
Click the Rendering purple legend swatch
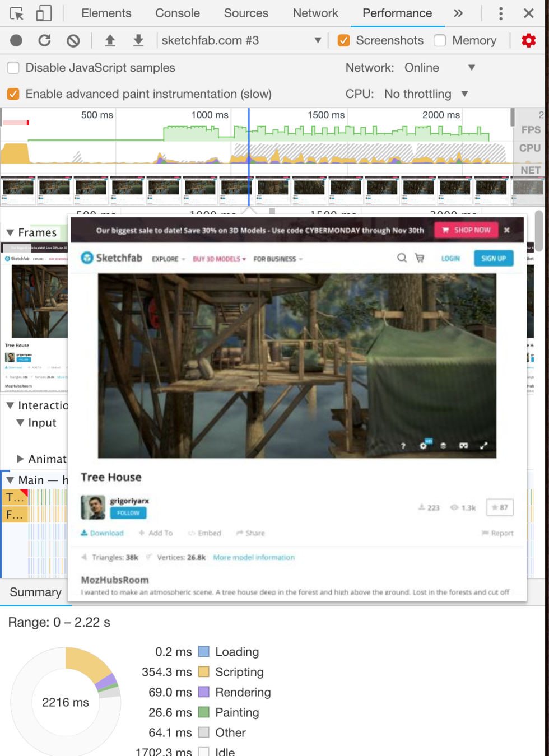(204, 692)
